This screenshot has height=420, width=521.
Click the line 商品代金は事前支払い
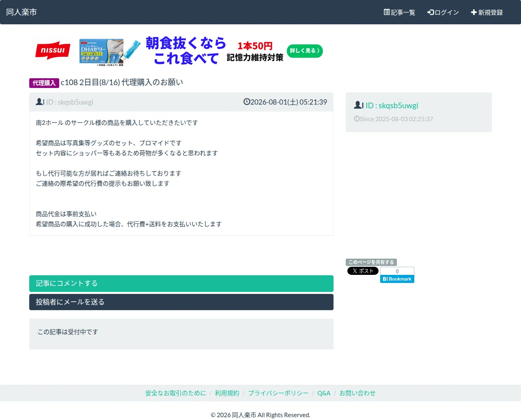[66, 214]
